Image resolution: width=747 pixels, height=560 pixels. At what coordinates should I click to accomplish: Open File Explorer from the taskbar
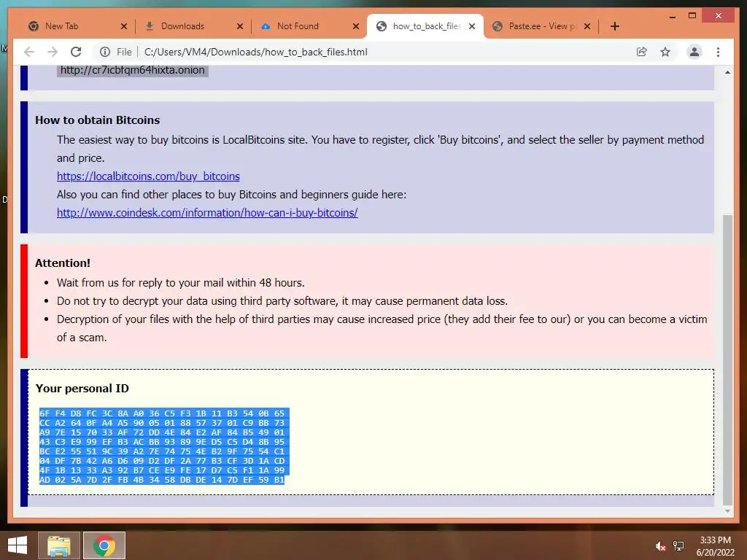(x=58, y=545)
